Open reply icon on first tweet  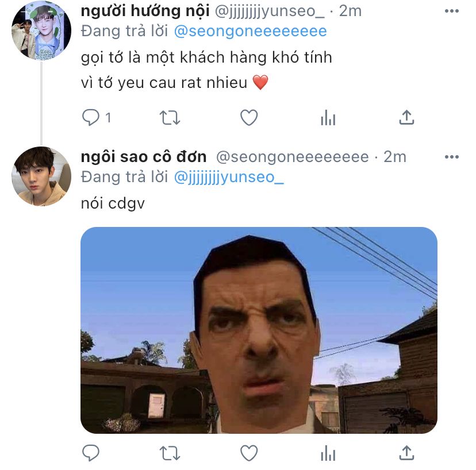pos(91,117)
